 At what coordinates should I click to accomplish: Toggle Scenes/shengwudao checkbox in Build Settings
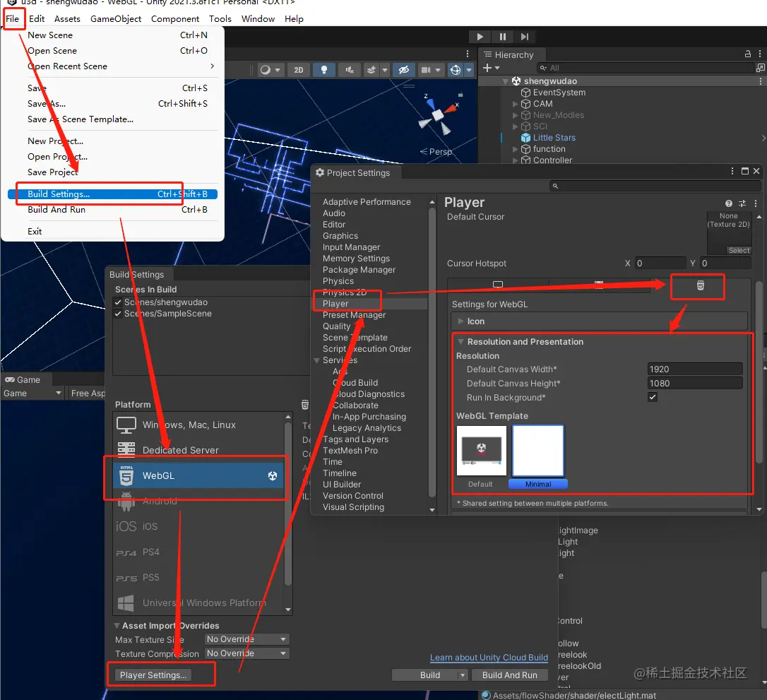point(118,302)
